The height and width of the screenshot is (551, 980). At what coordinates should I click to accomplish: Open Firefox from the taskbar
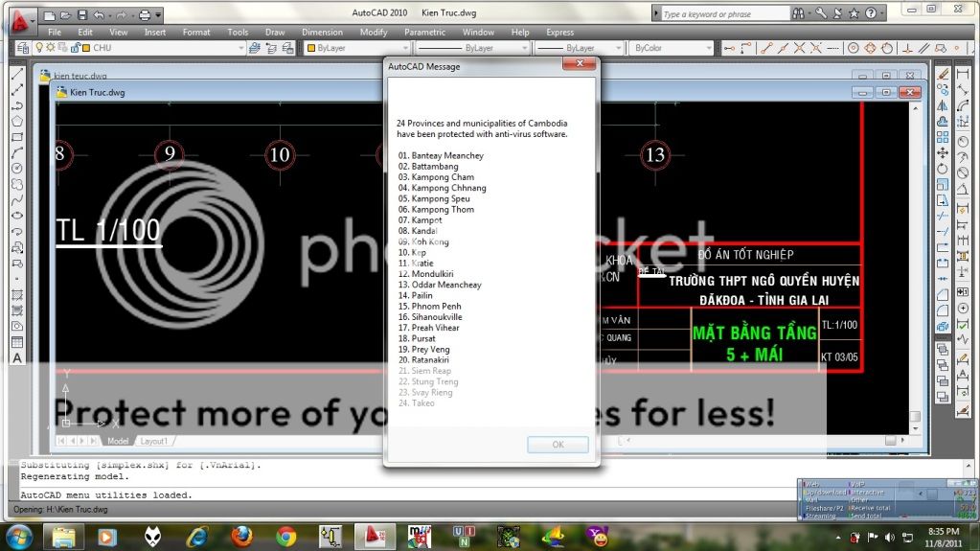(x=241, y=537)
